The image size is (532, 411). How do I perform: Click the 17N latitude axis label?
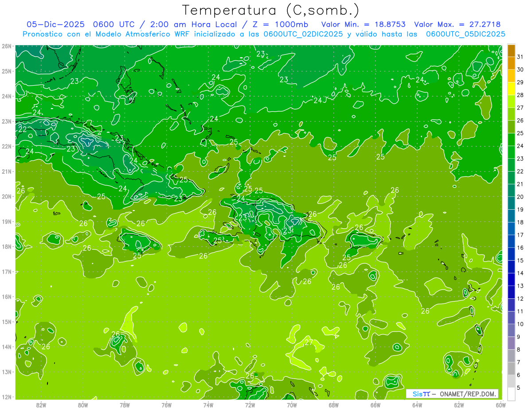(x=6, y=271)
